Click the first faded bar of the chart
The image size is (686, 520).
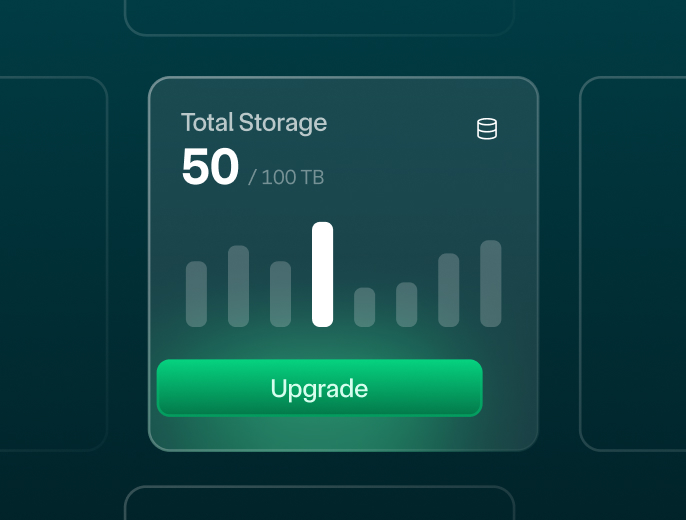point(196,294)
